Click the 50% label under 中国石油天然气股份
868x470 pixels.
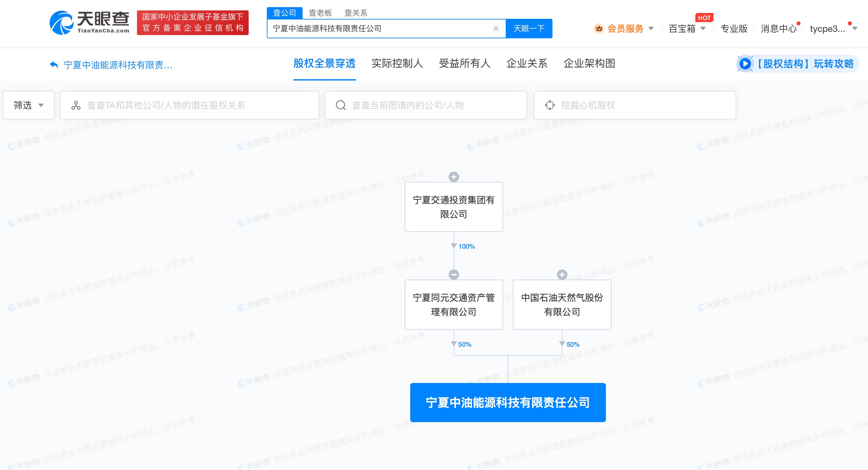click(573, 344)
